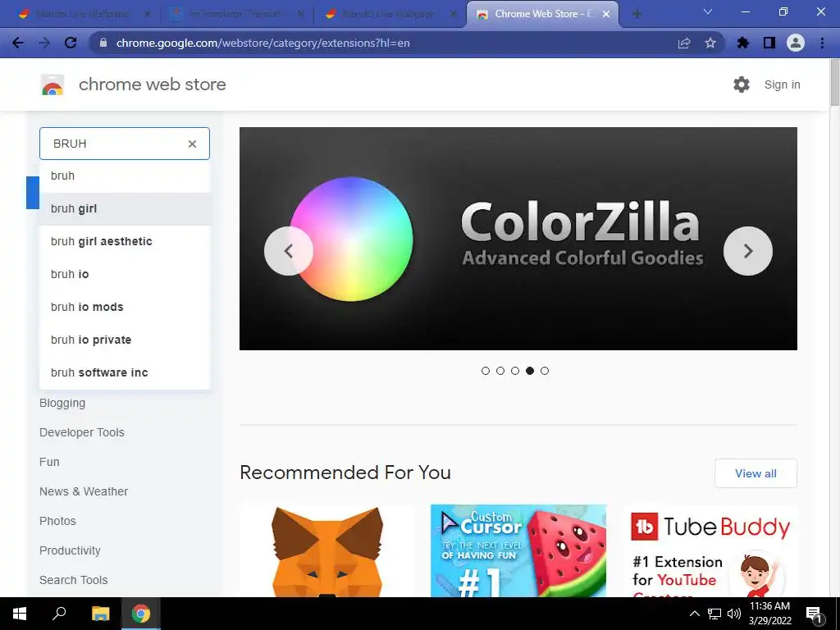Open taskbar search magnifier
Screen dimensions: 840x630
59,614
